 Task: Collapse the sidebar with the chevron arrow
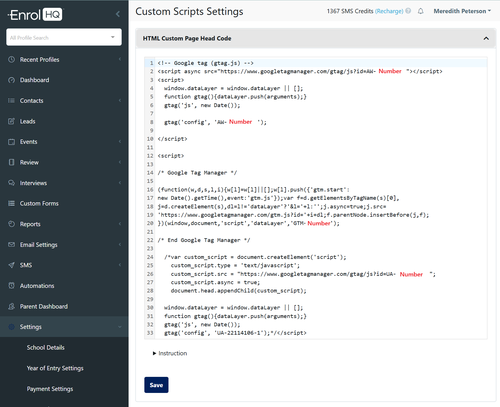(x=118, y=14)
